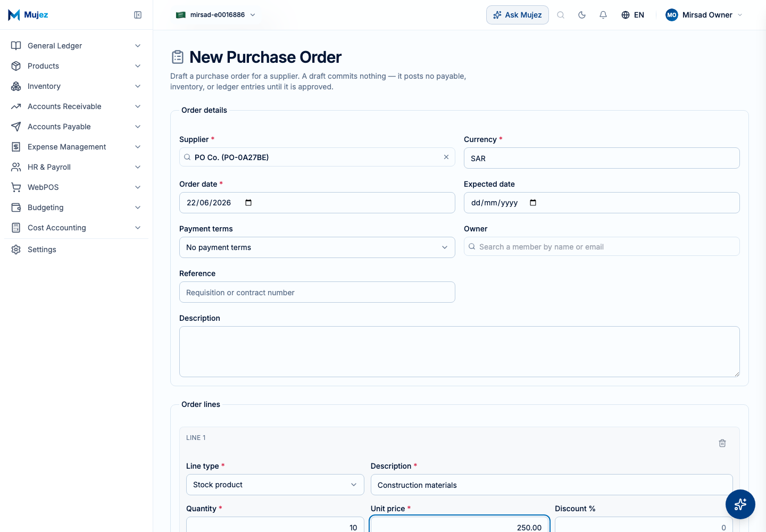Image resolution: width=766 pixels, height=532 pixels.
Task: Click the Unit price field showing 250.00
Action: pos(460,525)
